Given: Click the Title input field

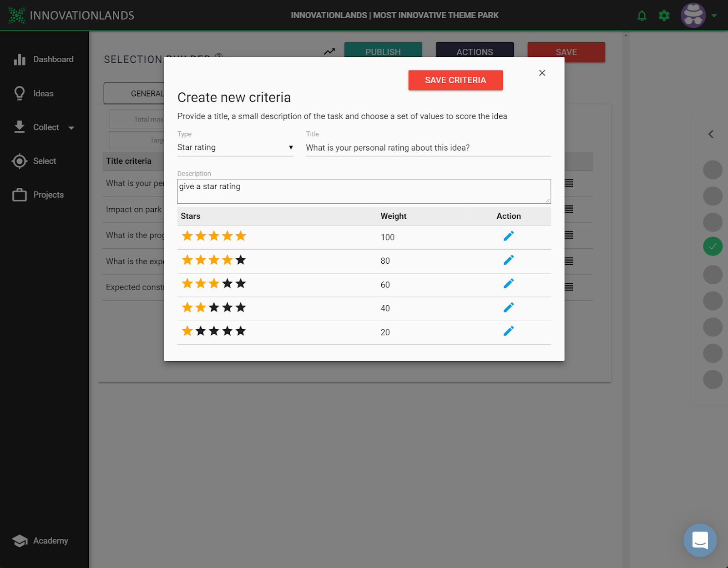Looking at the screenshot, I should (428, 148).
